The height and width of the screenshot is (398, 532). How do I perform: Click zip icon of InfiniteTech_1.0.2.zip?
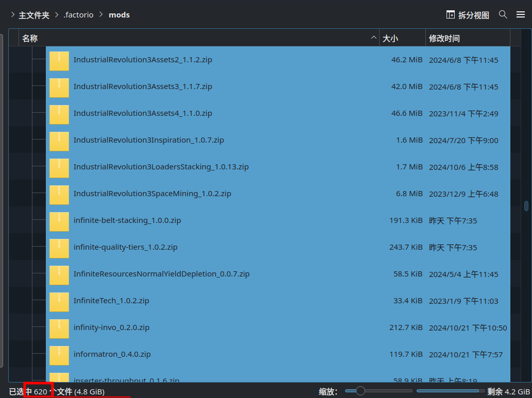[59, 302]
